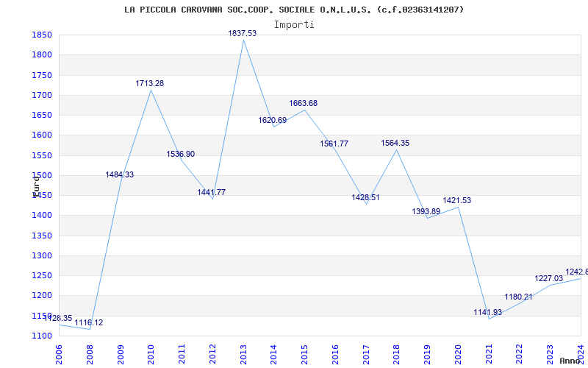Select the 2019 x-axis year label
The image size is (588, 368).
coord(428,354)
